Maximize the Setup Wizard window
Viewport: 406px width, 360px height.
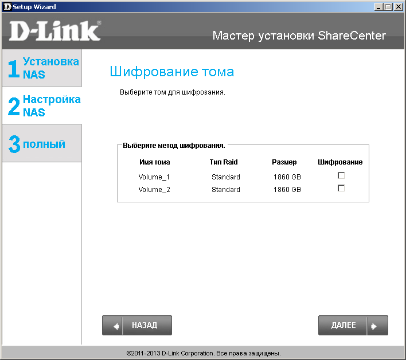pos(388,7)
